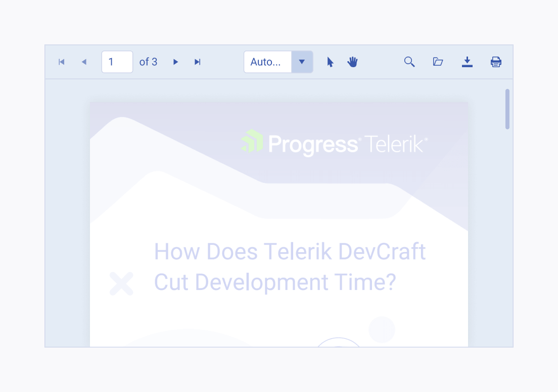Screen dimensions: 558x392
Task: Go to the next page
Action: tap(175, 62)
